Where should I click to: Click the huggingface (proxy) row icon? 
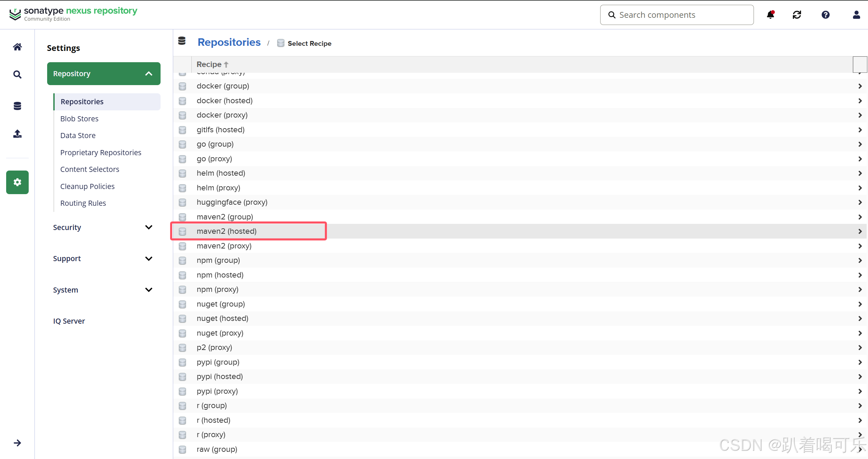[182, 202]
